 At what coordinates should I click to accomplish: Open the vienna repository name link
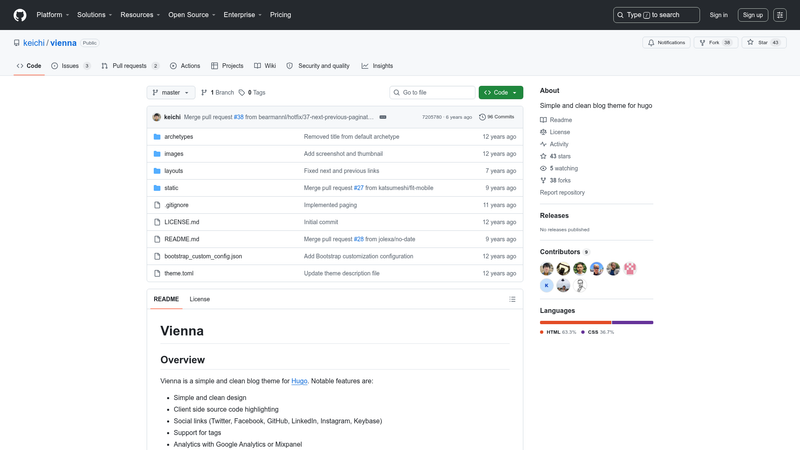[x=63, y=43]
